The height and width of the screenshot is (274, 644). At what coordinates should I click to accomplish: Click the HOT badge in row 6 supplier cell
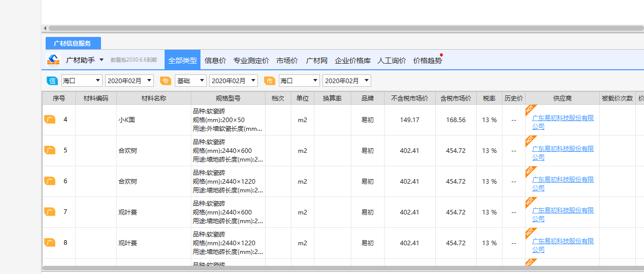coord(530,171)
